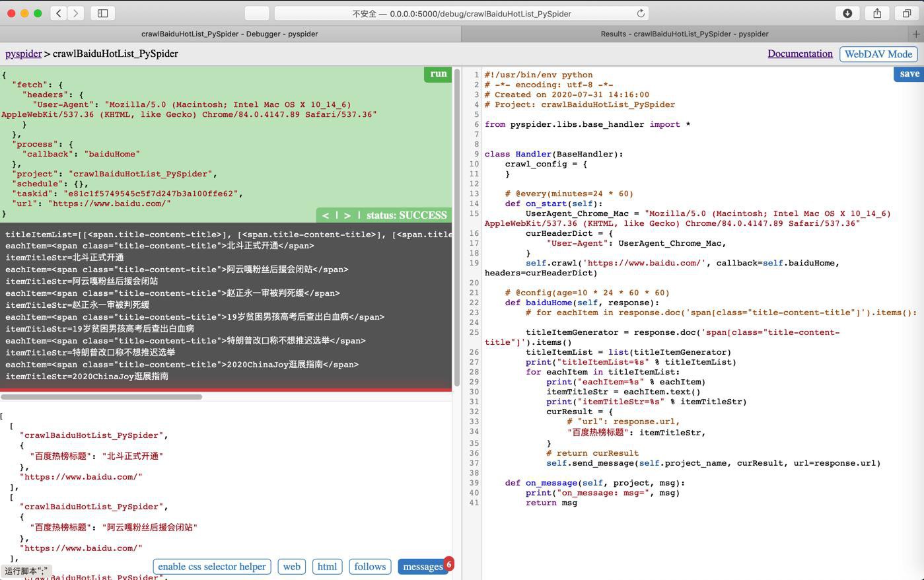
Task: Click the log line itemTitleStr=赵正永一审被判死缓
Action: [77, 305]
